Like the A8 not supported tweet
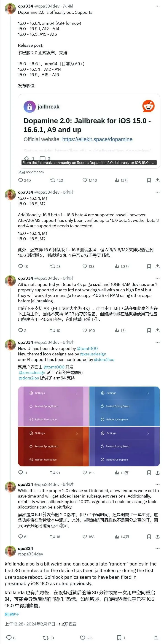Image resolution: width=164 pixels, height=644 pixels. click(x=89, y=330)
